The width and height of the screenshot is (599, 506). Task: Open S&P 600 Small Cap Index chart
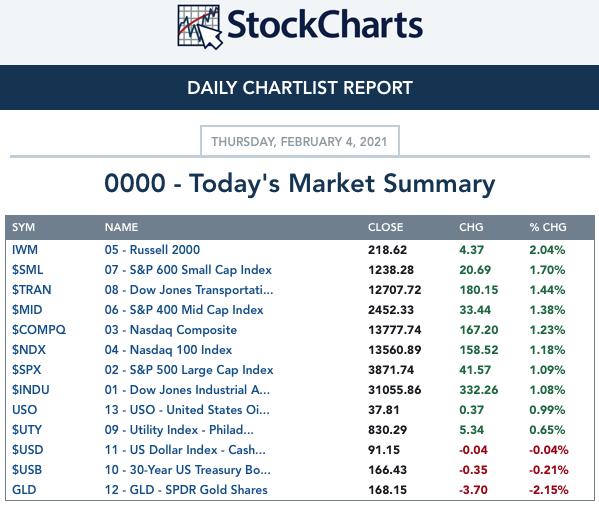tap(188, 270)
